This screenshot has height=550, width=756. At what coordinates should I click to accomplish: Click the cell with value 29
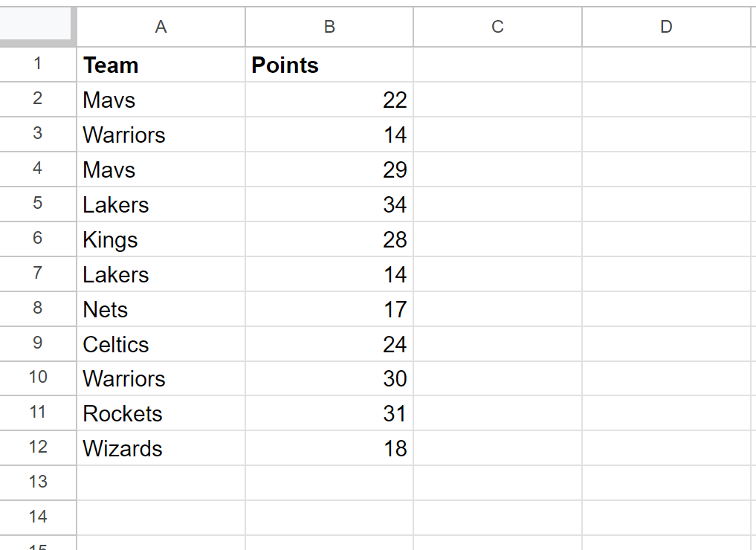click(329, 169)
